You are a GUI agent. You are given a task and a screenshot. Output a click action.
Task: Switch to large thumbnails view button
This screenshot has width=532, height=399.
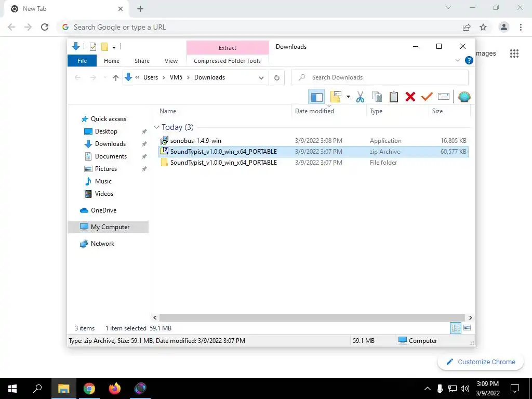pos(467,328)
